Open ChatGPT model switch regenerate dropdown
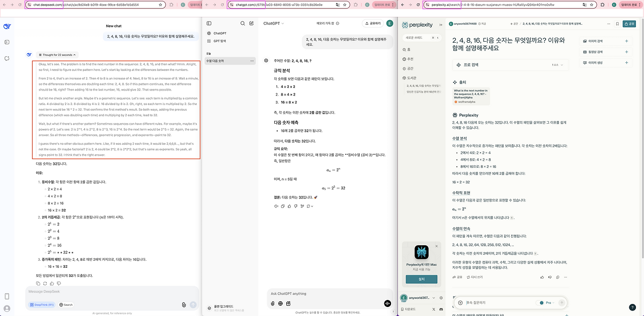Image resolution: width=644 pixels, height=316 pixels. coord(310,206)
